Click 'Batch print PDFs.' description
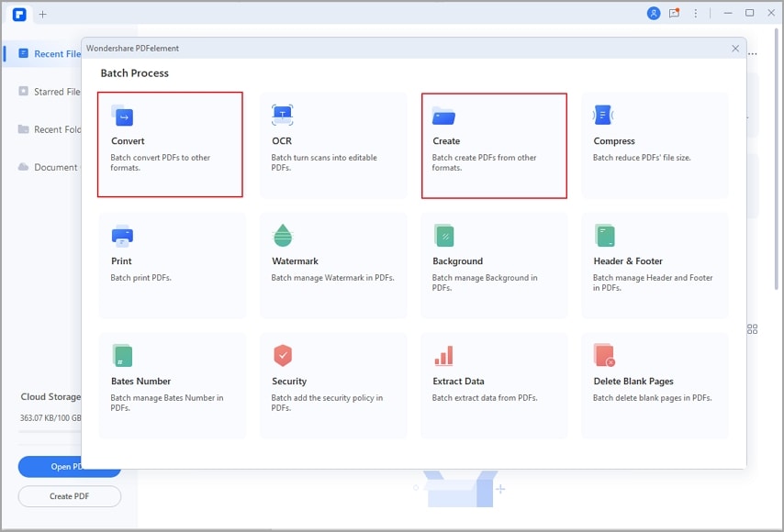The image size is (784, 532). (x=141, y=278)
